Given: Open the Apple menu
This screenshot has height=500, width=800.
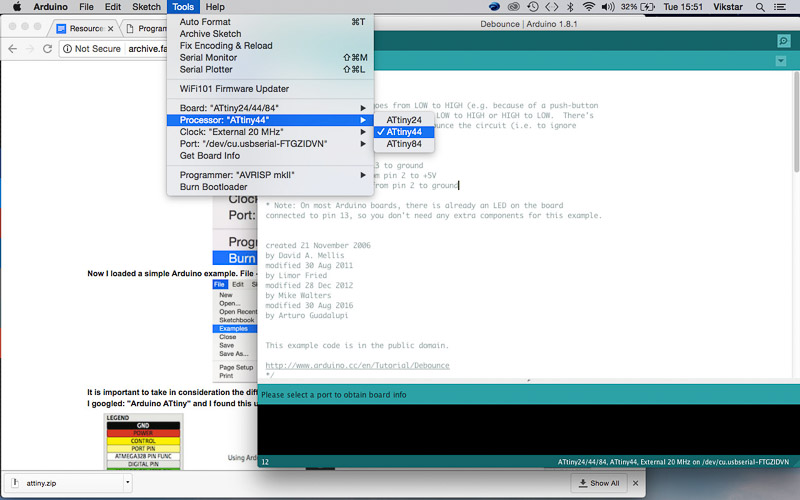Looking at the screenshot, I should pyautogui.click(x=16, y=7).
